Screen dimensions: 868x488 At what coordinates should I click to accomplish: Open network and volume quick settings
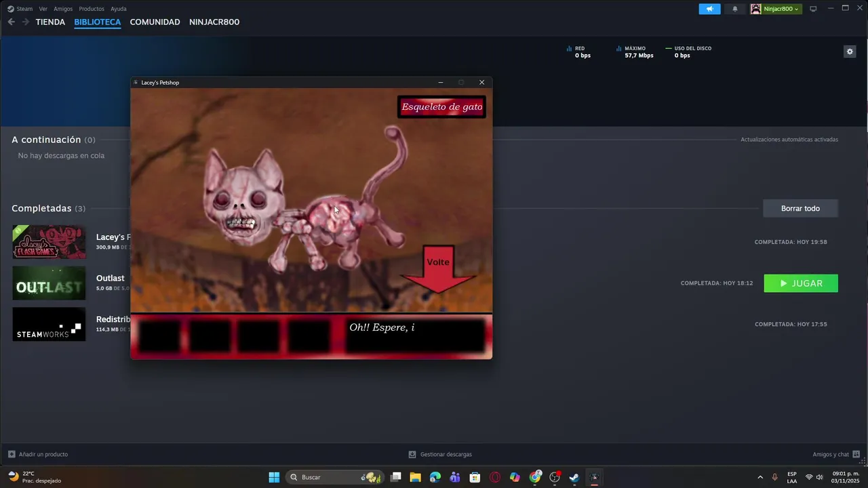click(814, 477)
